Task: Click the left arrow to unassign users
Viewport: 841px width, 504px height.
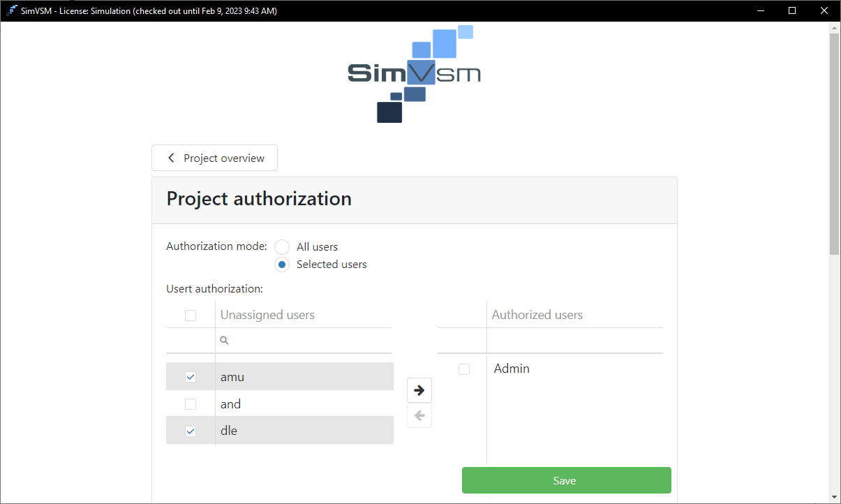Action: (419, 416)
